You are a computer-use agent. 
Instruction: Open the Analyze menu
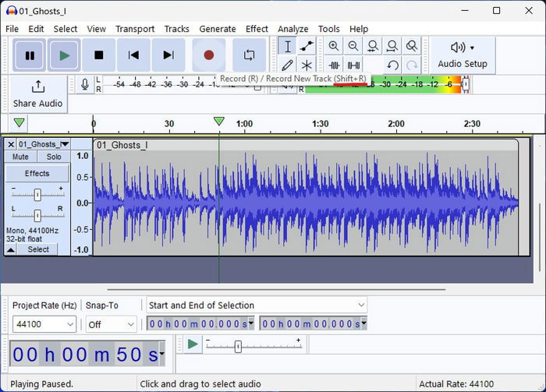pyautogui.click(x=292, y=29)
